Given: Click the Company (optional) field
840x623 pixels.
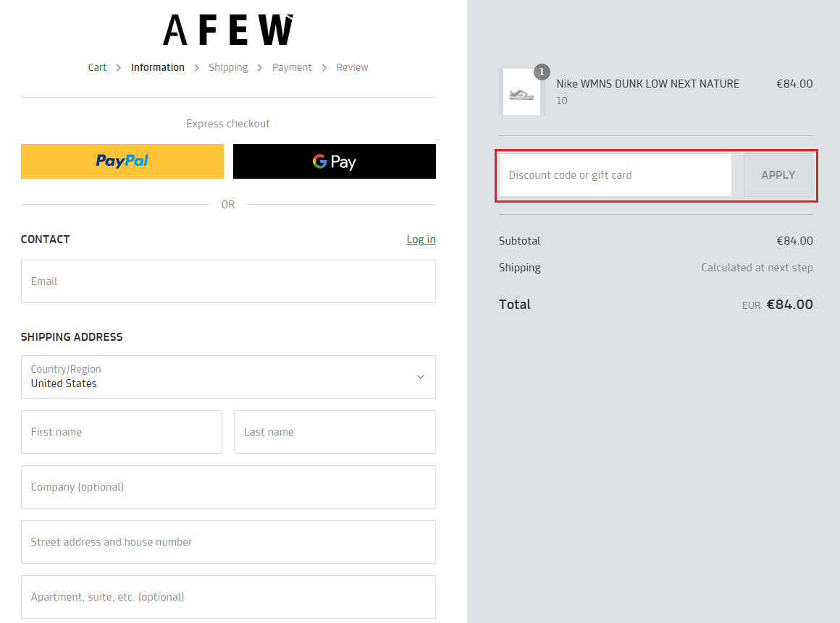Looking at the screenshot, I should point(228,487).
